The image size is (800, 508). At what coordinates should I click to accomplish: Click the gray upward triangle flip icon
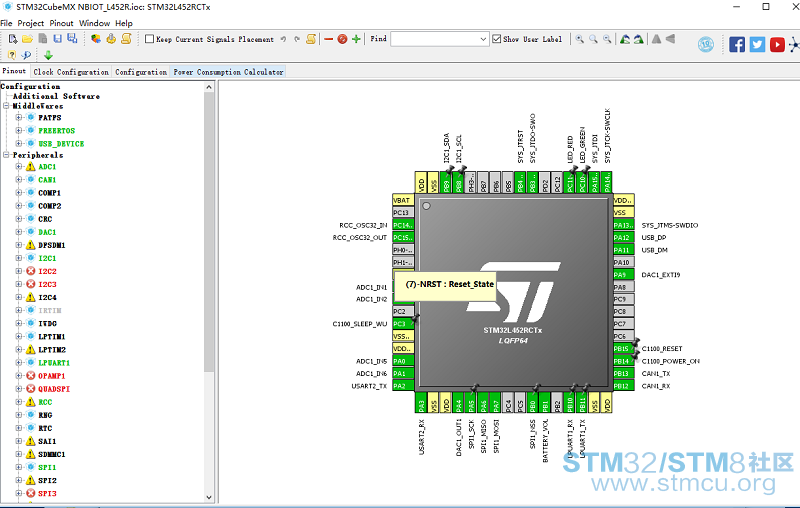pyautogui.click(x=657, y=39)
